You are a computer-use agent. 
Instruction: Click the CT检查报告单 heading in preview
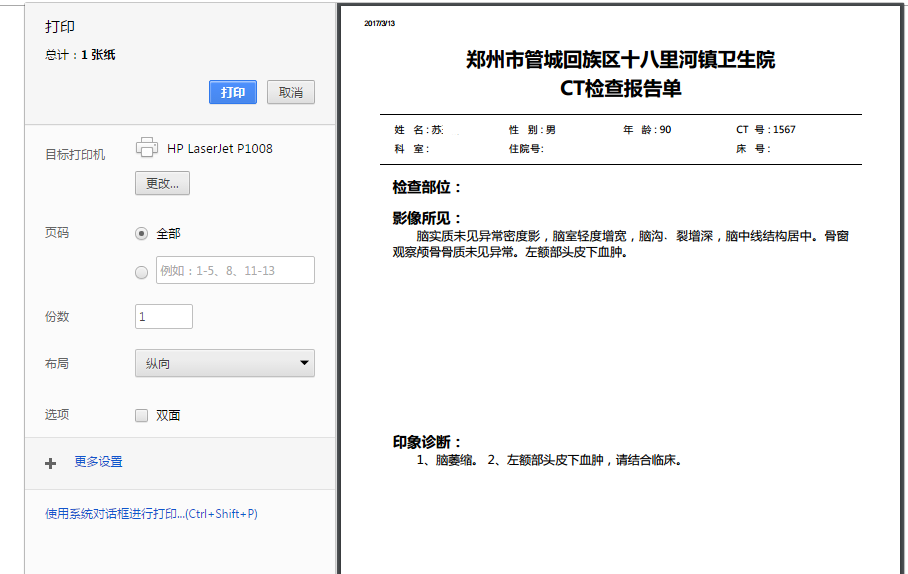click(x=620, y=88)
